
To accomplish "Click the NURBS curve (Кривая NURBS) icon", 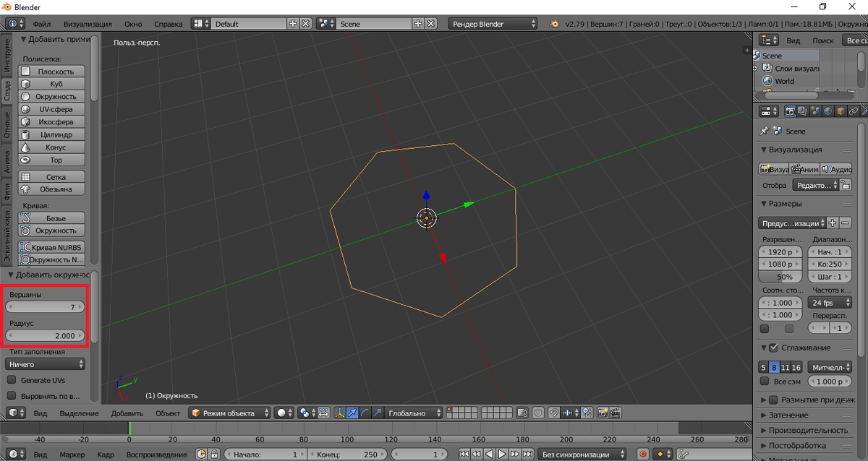I will tap(25, 247).
